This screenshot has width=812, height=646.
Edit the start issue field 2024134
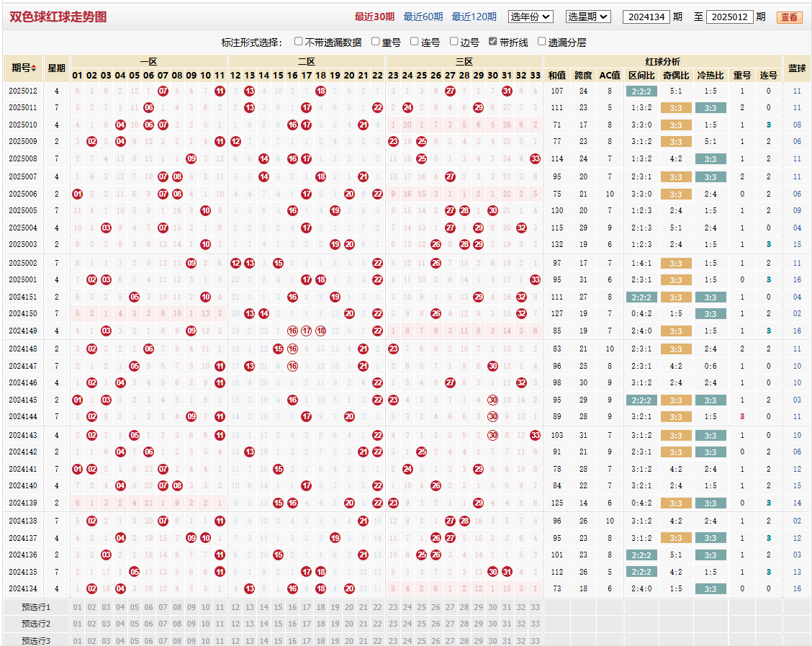[x=646, y=17]
